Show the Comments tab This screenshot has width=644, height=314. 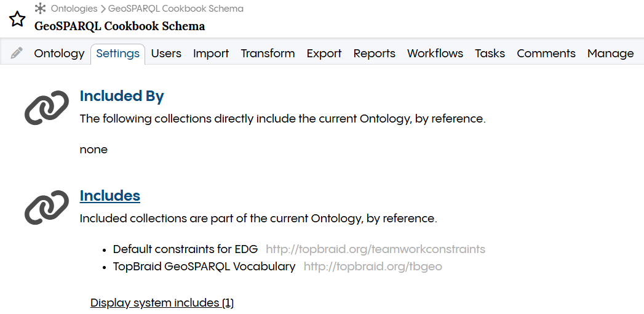546,54
